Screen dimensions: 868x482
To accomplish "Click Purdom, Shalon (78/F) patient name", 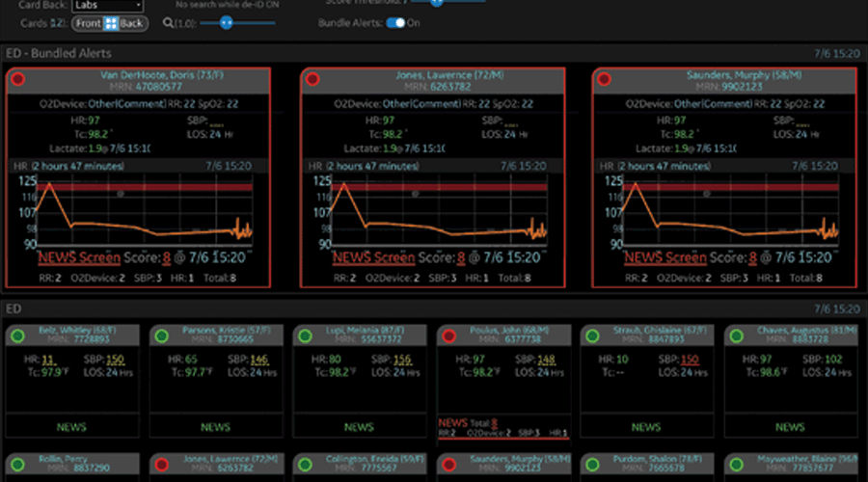I will pyautogui.click(x=657, y=459).
